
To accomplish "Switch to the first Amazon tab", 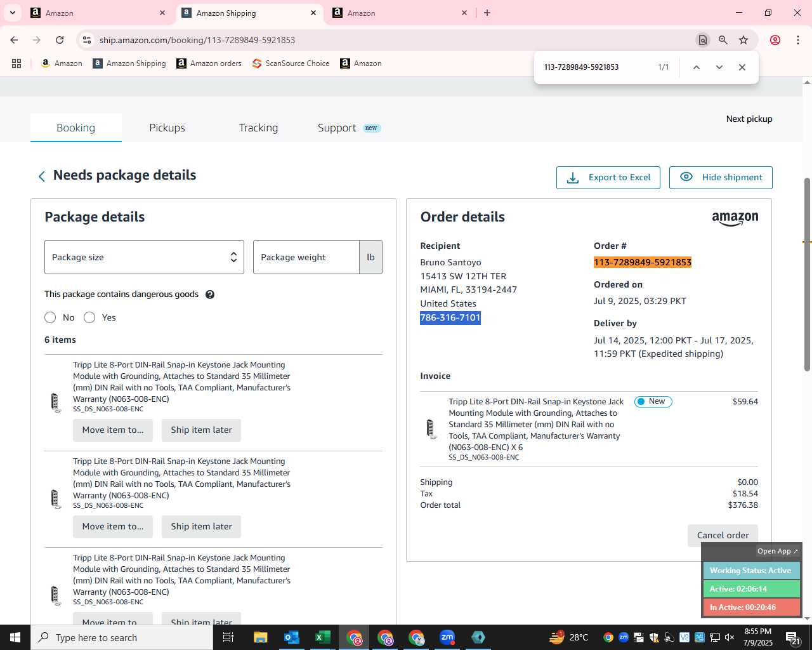I will [98, 13].
